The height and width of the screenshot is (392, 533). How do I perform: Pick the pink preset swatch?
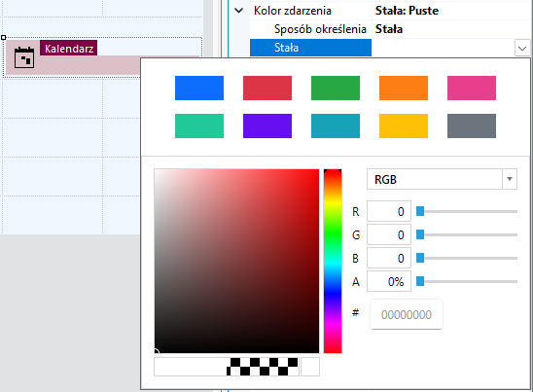pos(472,89)
